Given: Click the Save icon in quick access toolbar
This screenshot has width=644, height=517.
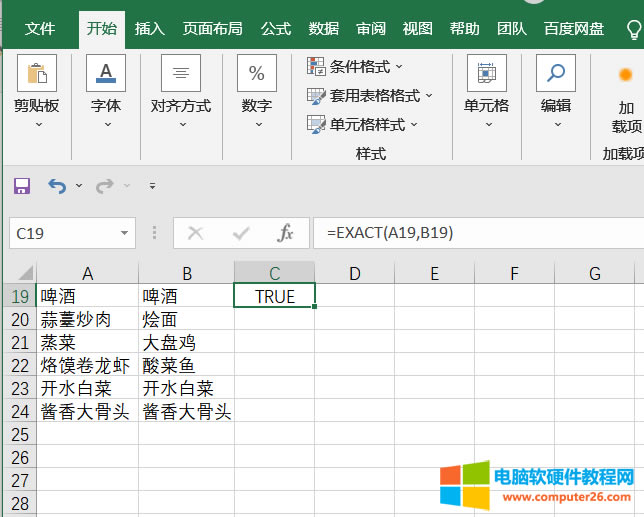Looking at the screenshot, I should (22, 186).
